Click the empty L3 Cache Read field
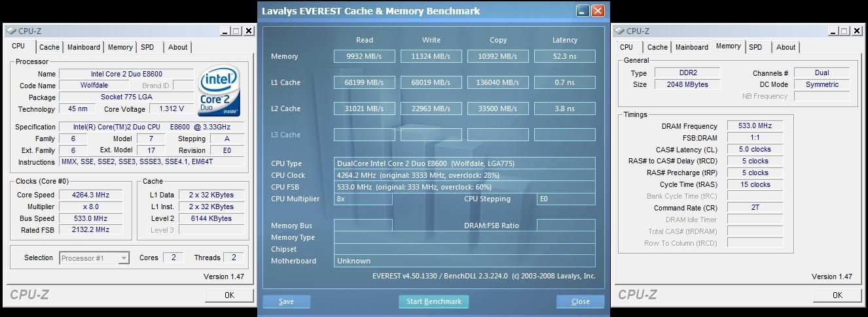This screenshot has width=868, height=317. point(365,135)
